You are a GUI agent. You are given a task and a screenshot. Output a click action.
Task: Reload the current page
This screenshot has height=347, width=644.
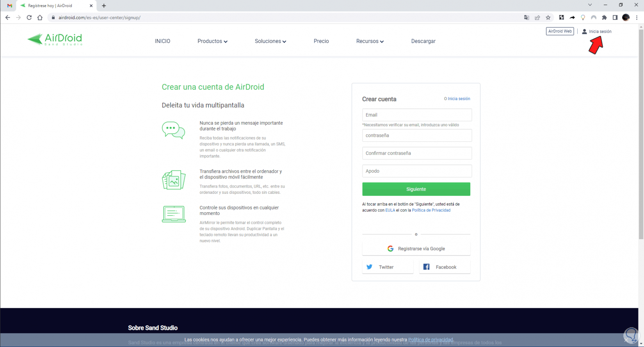29,18
